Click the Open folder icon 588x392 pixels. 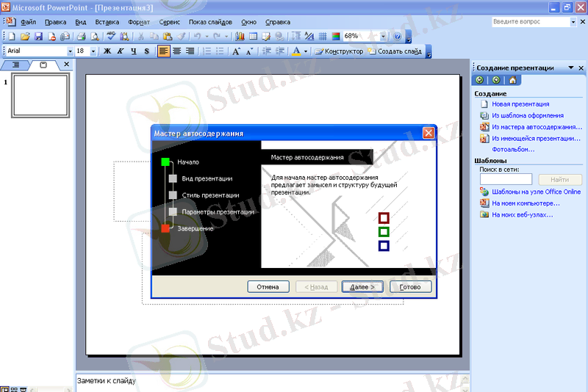click(x=25, y=36)
